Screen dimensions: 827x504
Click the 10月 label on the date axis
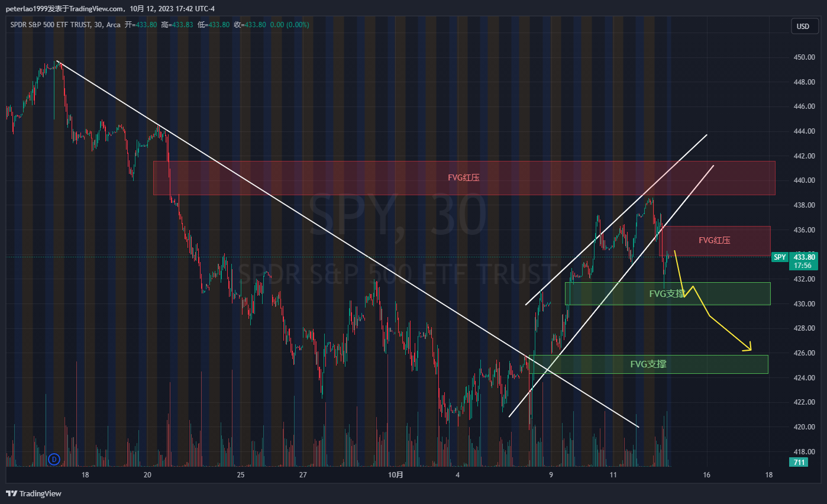coord(396,475)
